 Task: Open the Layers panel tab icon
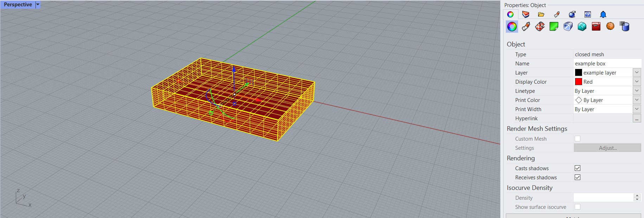[x=525, y=14]
